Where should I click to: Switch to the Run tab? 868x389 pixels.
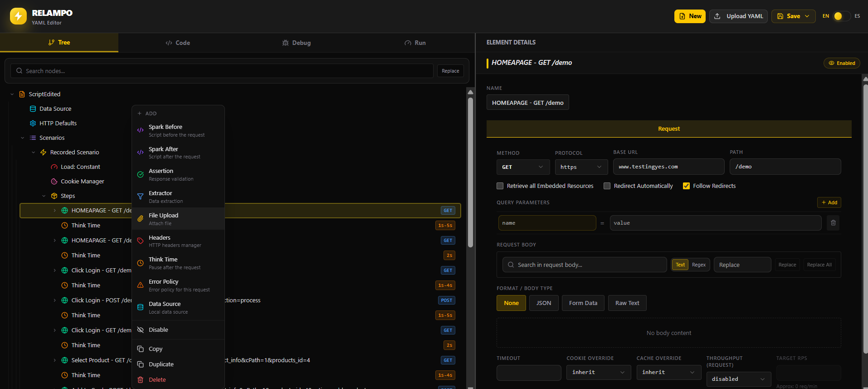[415, 43]
